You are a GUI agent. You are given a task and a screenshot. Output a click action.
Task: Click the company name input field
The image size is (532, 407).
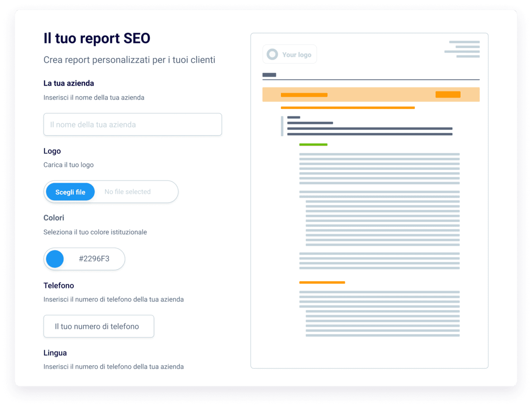click(133, 124)
